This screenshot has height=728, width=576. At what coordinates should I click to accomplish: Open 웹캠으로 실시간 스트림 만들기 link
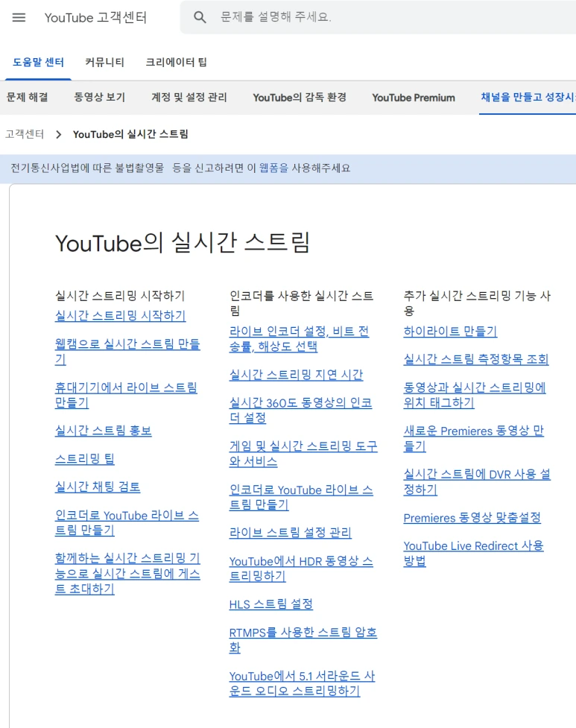(x=127, y=352)
